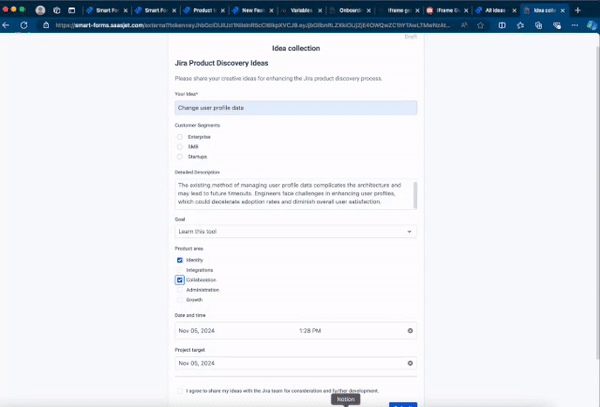Open the workspaces icon beside profile avatar
600x407 pixels.
click(57, 10)
